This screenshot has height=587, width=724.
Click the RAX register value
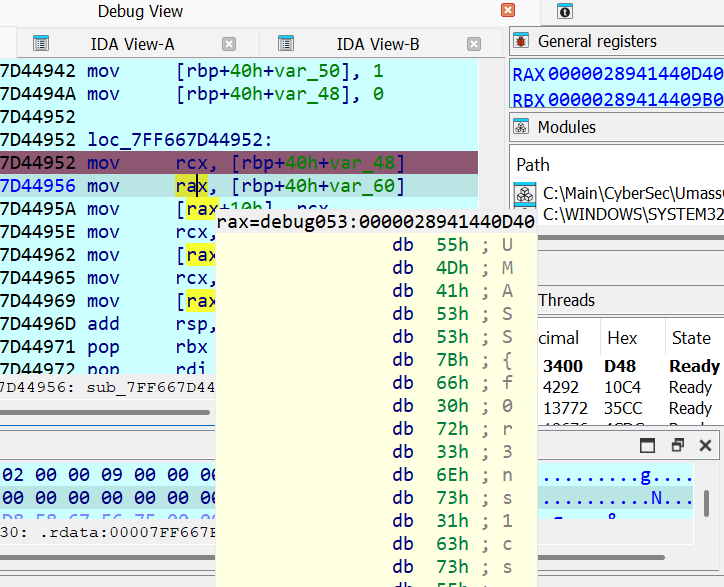tap(635, 74)
